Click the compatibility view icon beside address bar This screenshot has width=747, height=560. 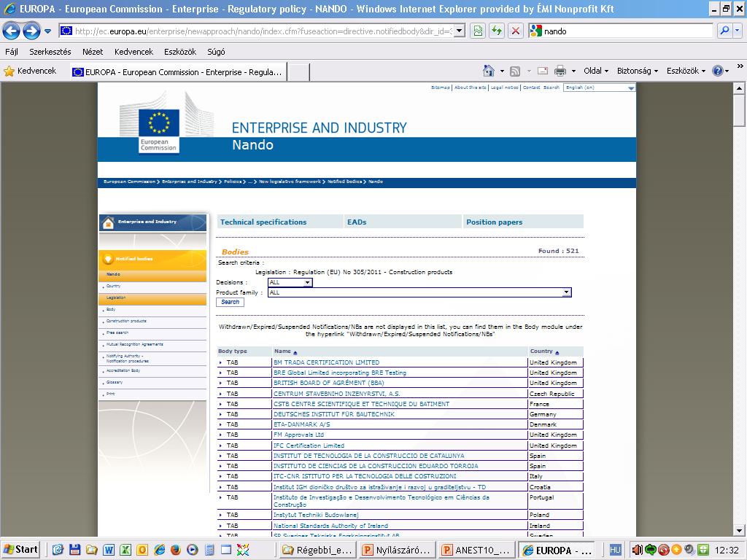[x=478, y=31]
